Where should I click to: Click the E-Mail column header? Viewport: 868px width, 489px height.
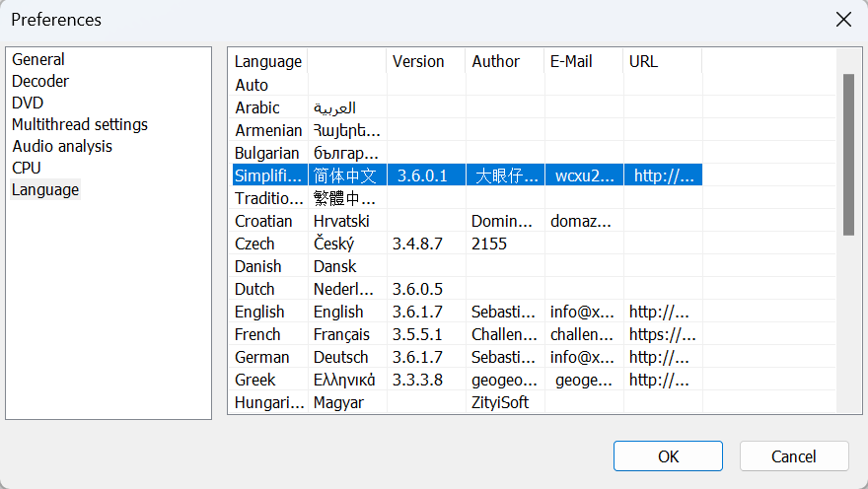click(x=584, y=61)
